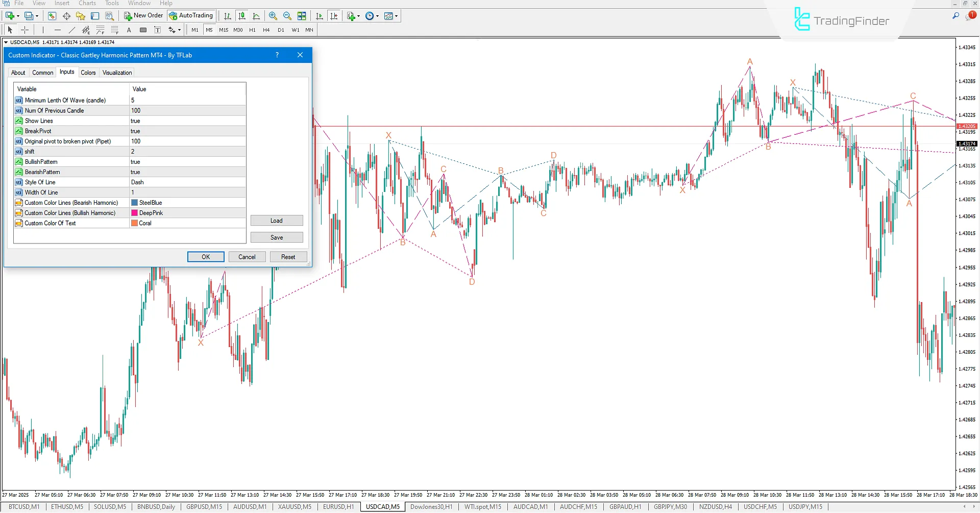Toggle BreakPivot value

tap(153, 131)
